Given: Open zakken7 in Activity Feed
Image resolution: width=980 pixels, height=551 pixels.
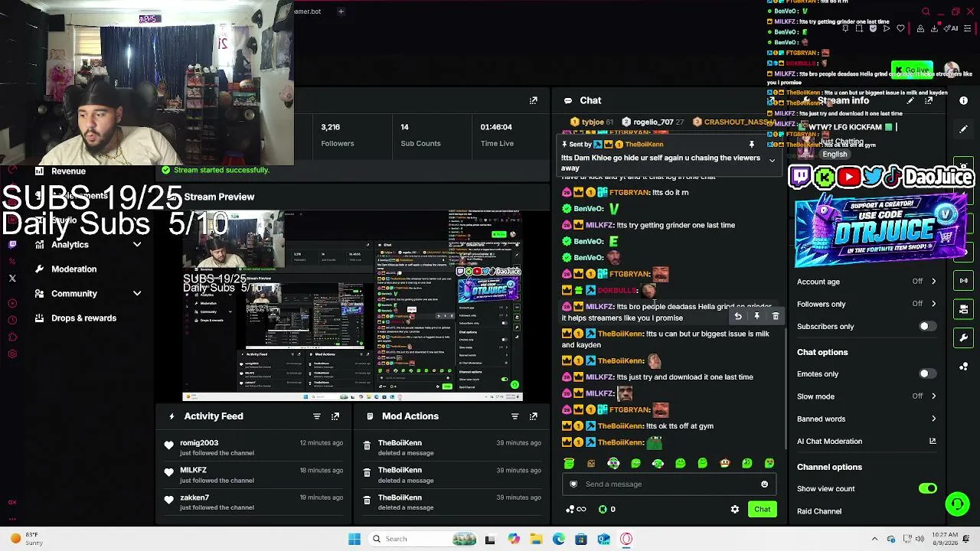Looking at the screenshot, I should pyautogui.click(x=194, y=498).
